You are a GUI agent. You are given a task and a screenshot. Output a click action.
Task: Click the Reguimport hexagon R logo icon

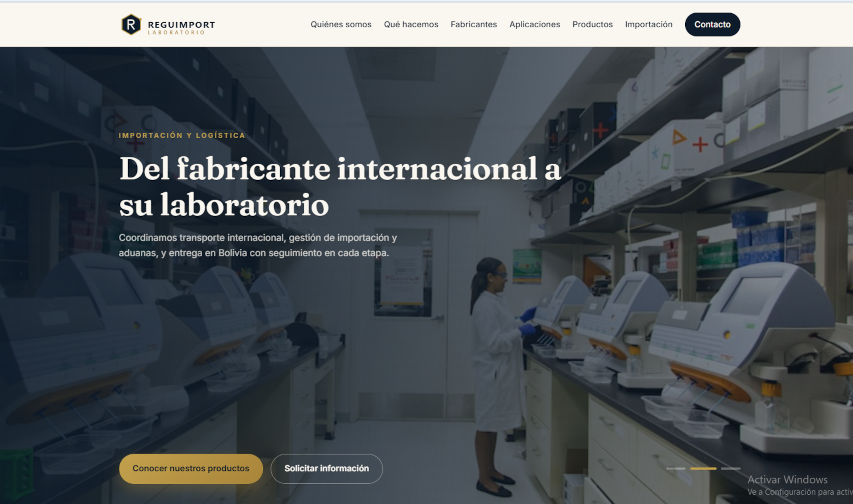[131, 24]
